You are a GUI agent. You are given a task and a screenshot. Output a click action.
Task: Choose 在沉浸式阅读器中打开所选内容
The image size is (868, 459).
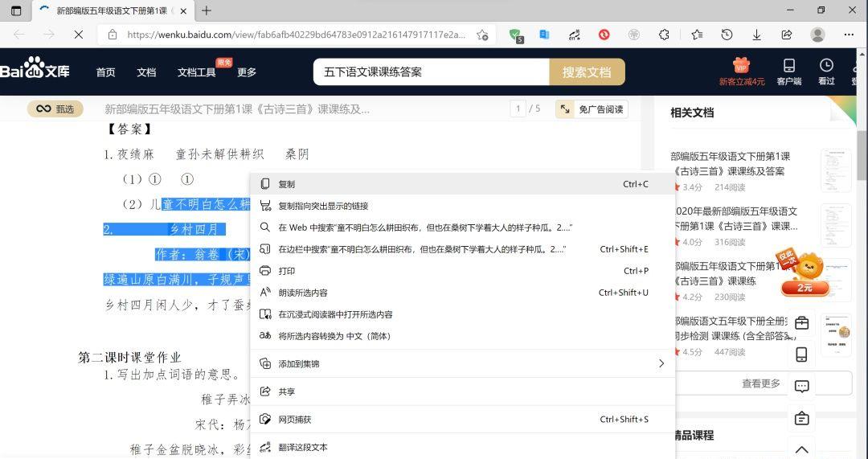463,314
